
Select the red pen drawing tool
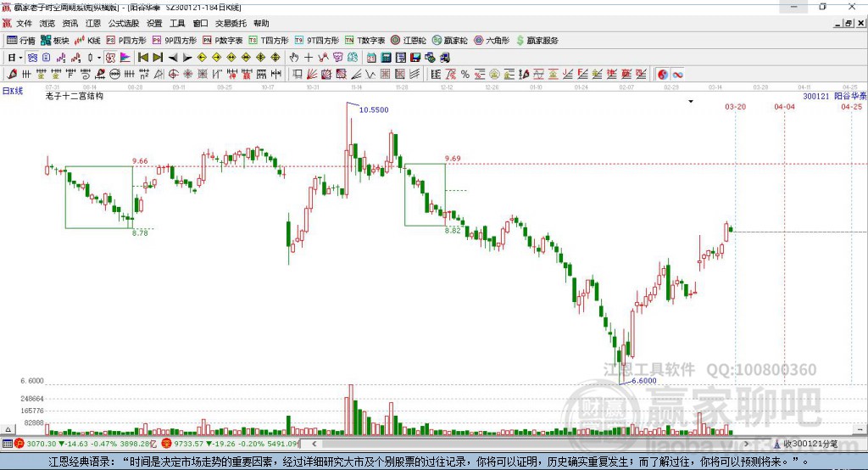(12, 74)
